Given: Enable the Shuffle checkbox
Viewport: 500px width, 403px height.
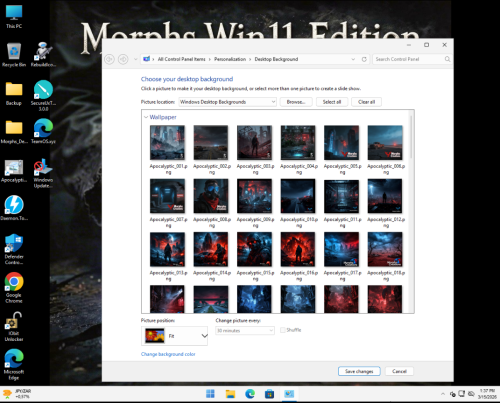Looking at the screenshot, I should (x=283, y=330).
